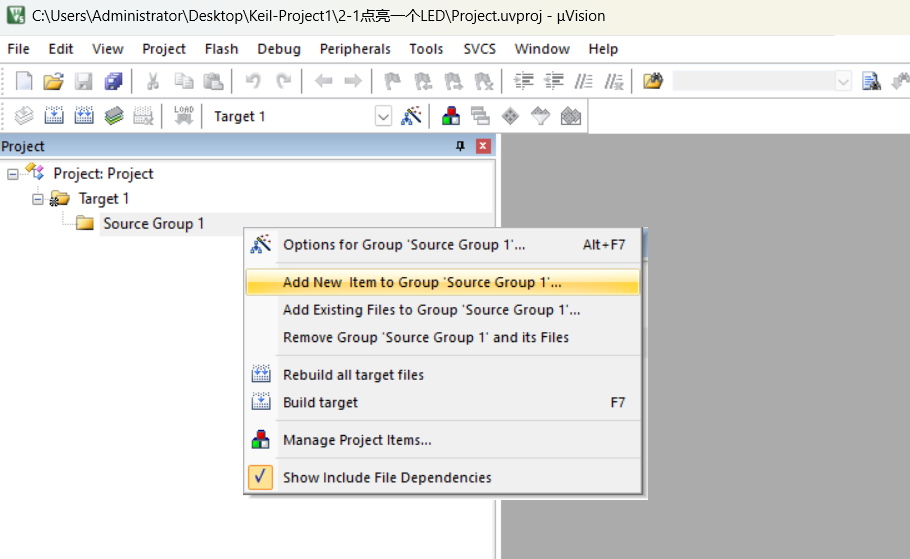This screenshot has height=559, width=910.
Task: Click the Open file folder icon
Action: [53, 82]
